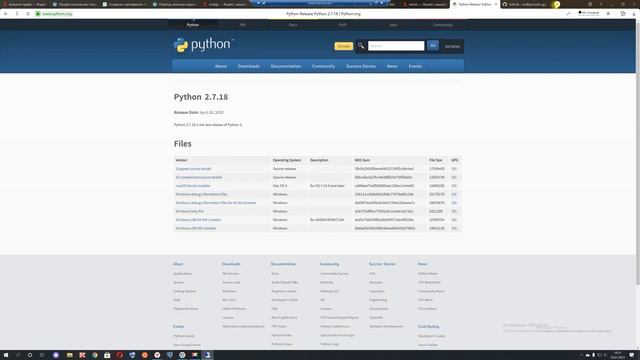Open footer Source code link
Viewport: 640px width, 360px height.
click(x=231, y=282)
